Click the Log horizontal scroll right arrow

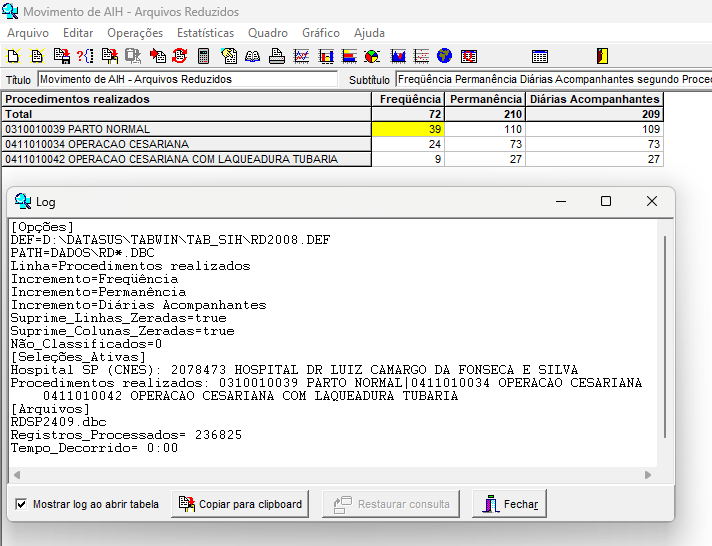click(x=648, y=475)
